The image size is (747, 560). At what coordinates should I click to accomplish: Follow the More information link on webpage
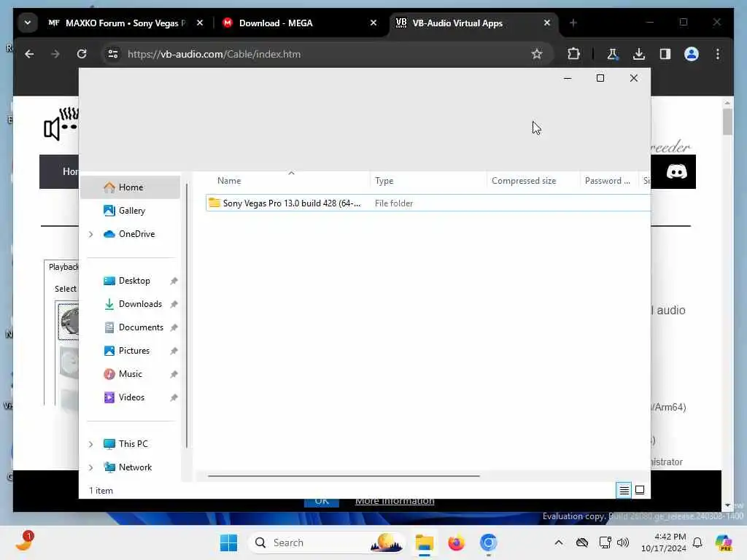[395, 501]
